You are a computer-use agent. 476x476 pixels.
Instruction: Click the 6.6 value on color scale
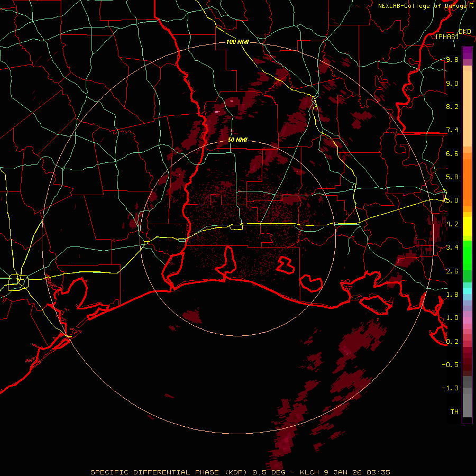(x=452, y=153)
